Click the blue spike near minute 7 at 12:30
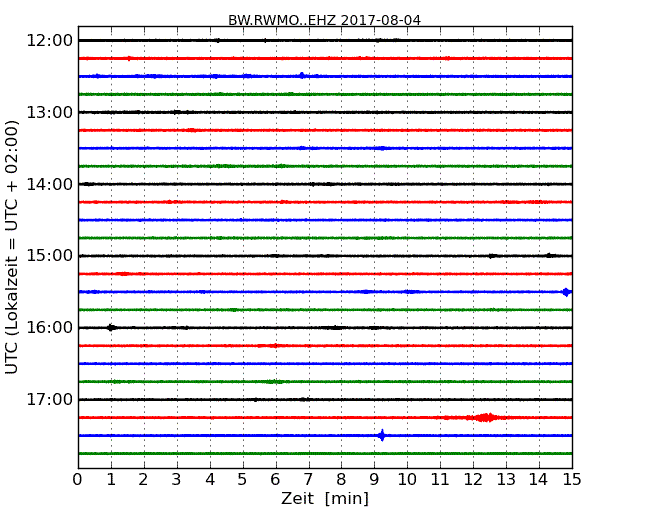Image resolution: width=650 pixels, height=520 pixels. [x=302, y=75]
